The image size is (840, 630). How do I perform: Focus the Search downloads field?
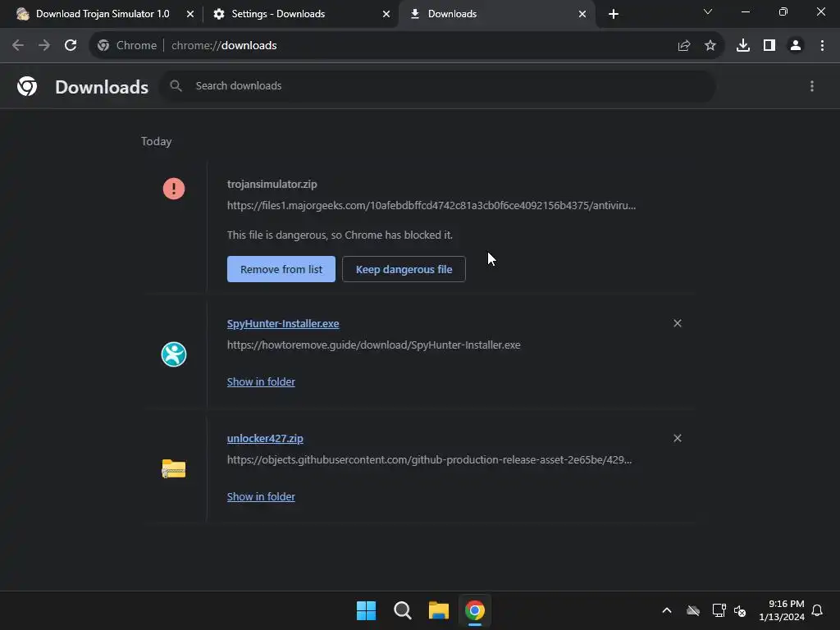point(438,85)
